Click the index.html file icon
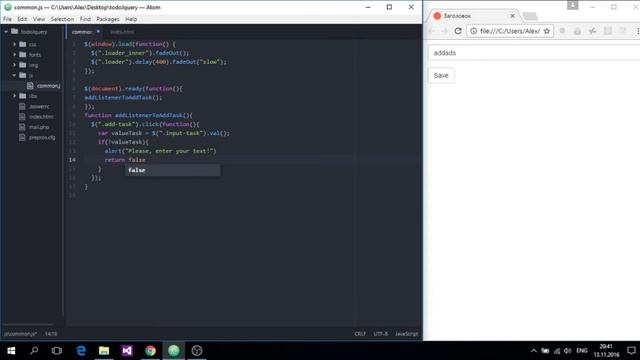Image resolution: width=640 pixels, height=360 pixels. [x=22, y=117]
